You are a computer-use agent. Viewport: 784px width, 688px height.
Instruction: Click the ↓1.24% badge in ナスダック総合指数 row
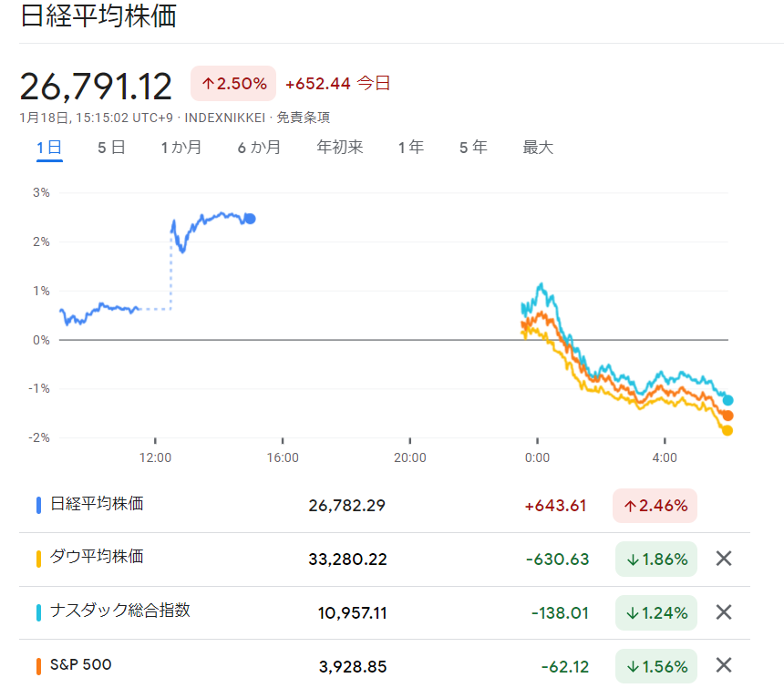click(x=656, y=612)
